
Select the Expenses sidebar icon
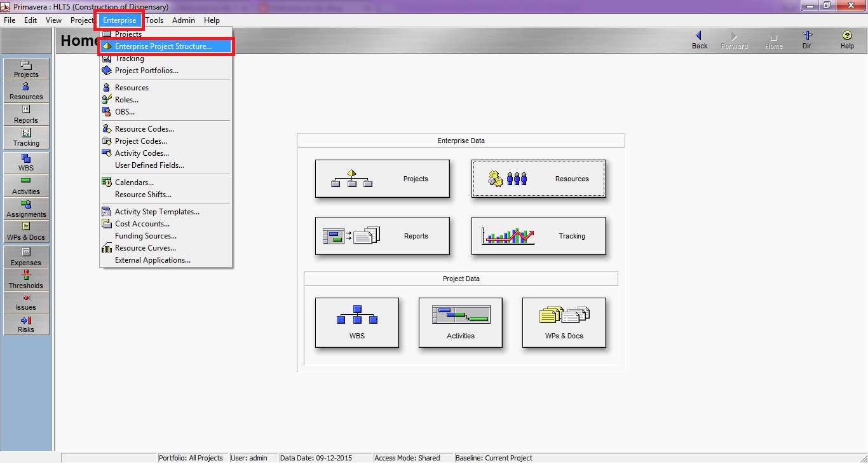25,257
